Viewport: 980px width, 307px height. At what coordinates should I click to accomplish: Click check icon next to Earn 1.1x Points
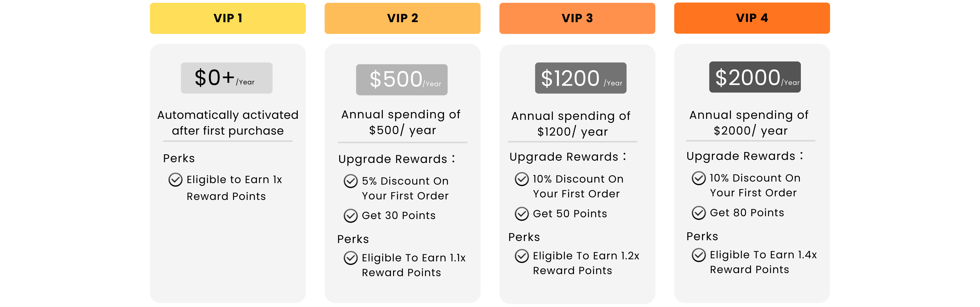pos(350,258)
